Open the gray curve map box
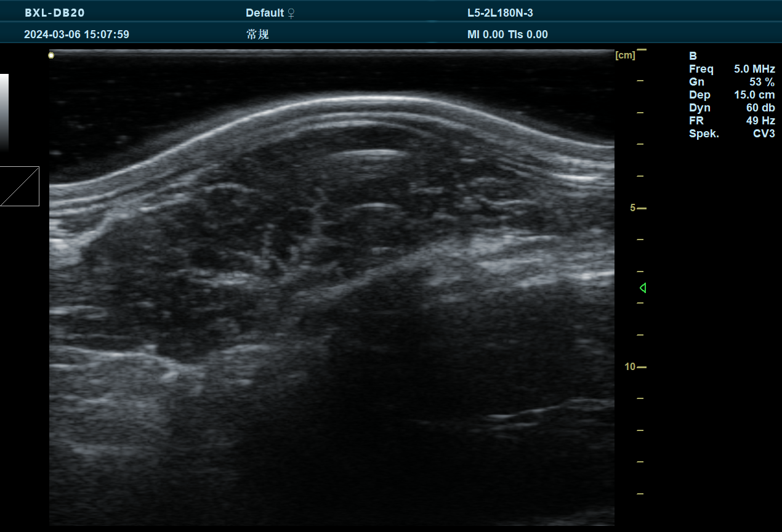The width and height of the screenshot is (782, 532). click(x=19, y=186)
